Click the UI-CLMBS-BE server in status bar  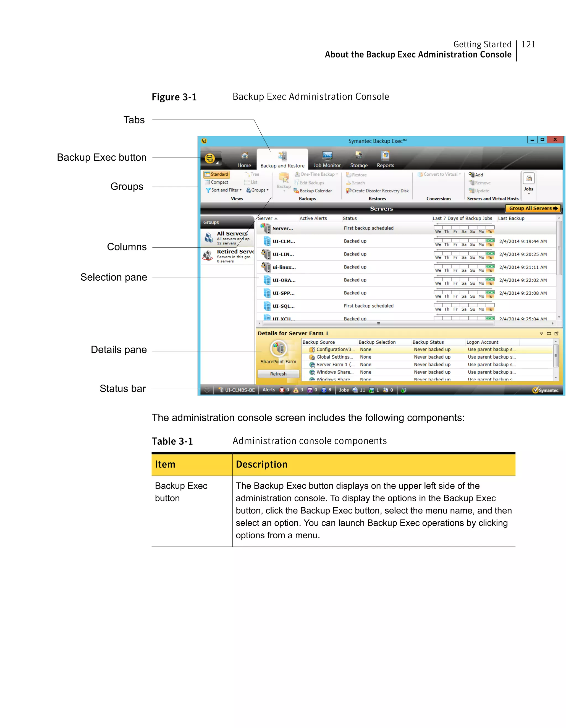point(237,390)
